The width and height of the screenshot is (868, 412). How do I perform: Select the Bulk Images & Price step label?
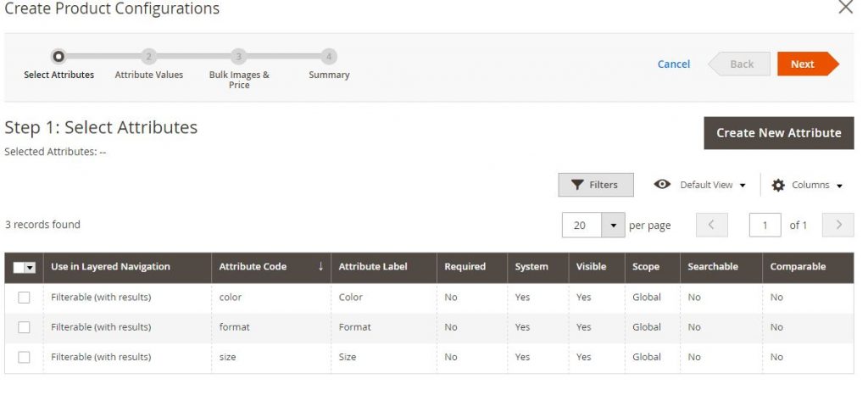point(239,80)
